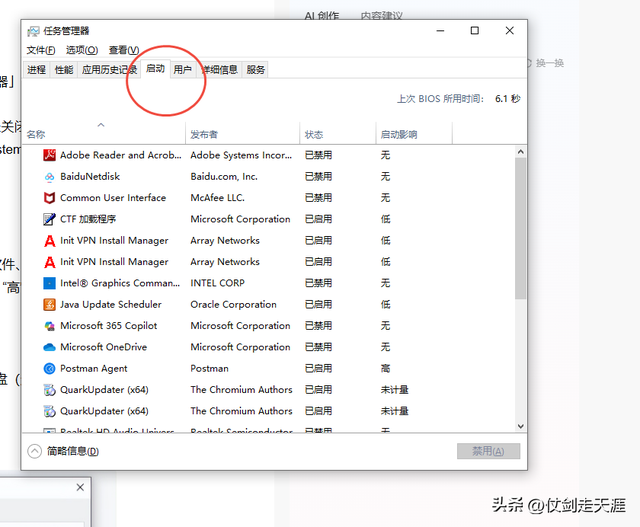The image size is (640, 527).
Task: Click the McAfee Common User Interface icon
Action: 49,198
